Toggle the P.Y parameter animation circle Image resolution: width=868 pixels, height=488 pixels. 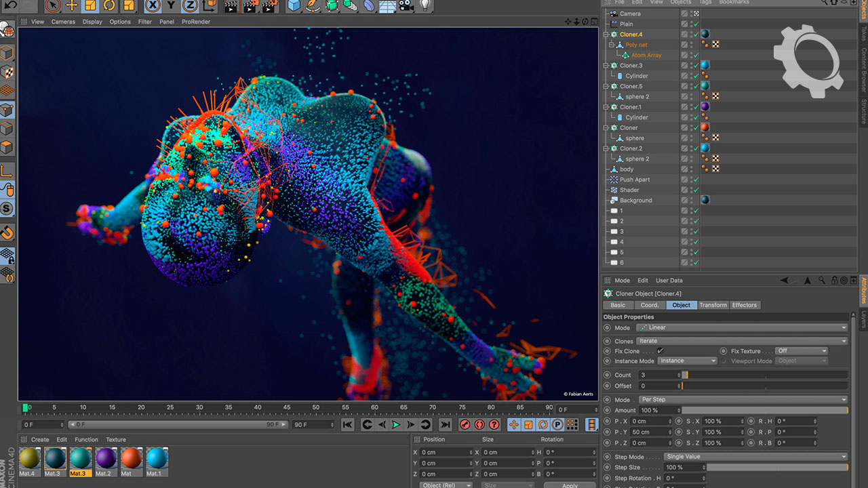click(607, 432)
